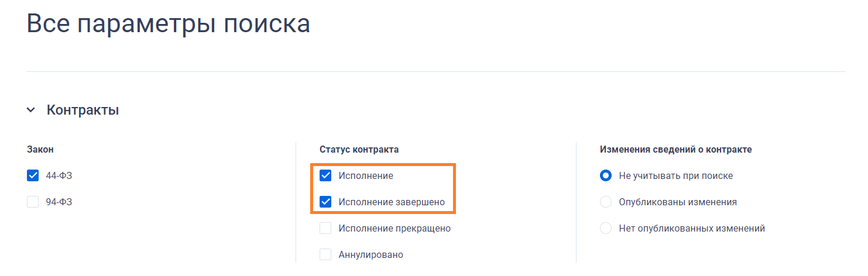Screen dimensions: 868x276
Task: Enable the 94-ФЗ checkbox box
Action: pos(33,202)
